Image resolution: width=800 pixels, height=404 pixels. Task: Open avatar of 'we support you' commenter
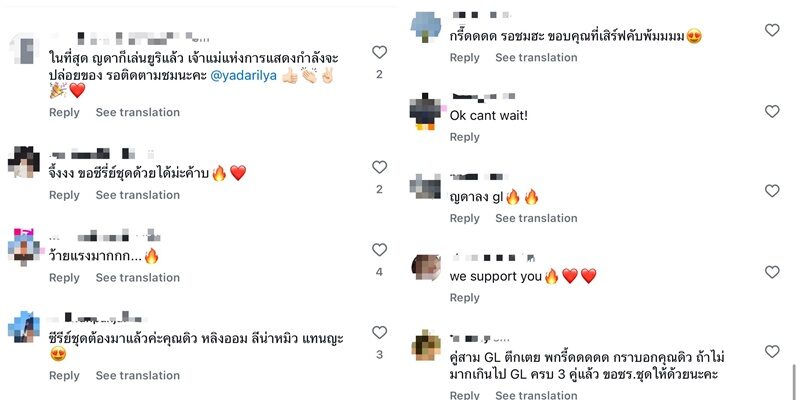coord(426,267)
